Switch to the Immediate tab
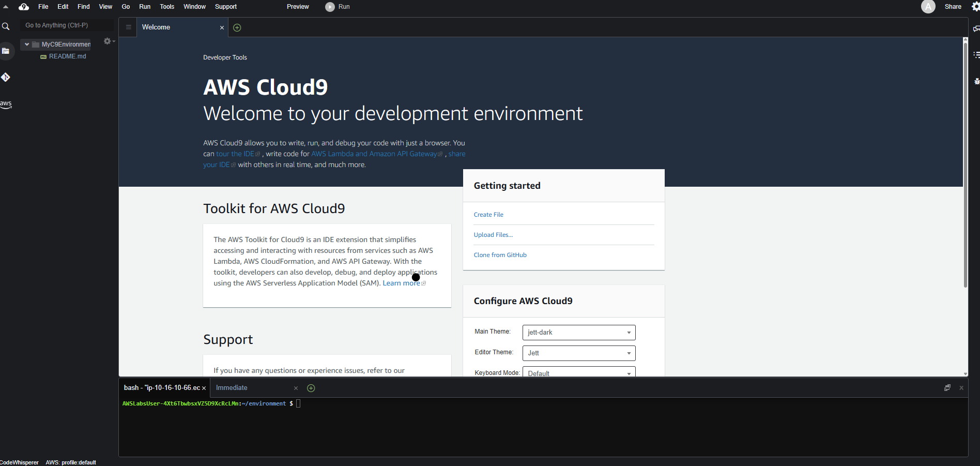 pos(232,388)
